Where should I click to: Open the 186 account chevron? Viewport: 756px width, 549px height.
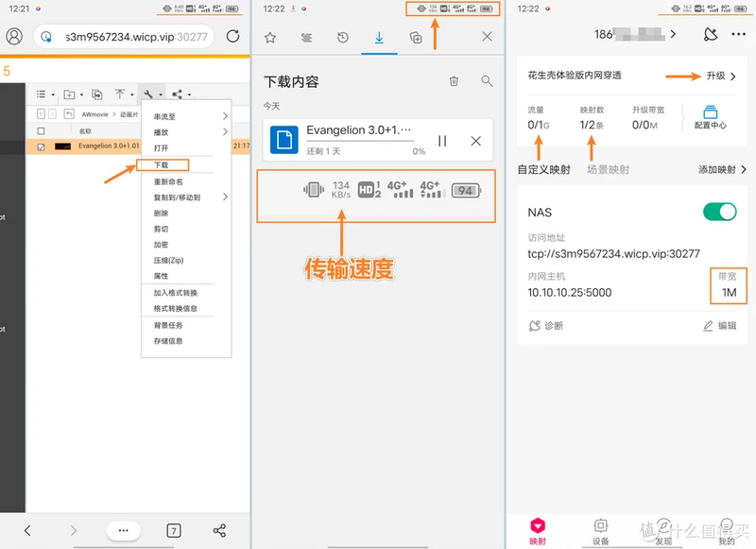[673, 34]
